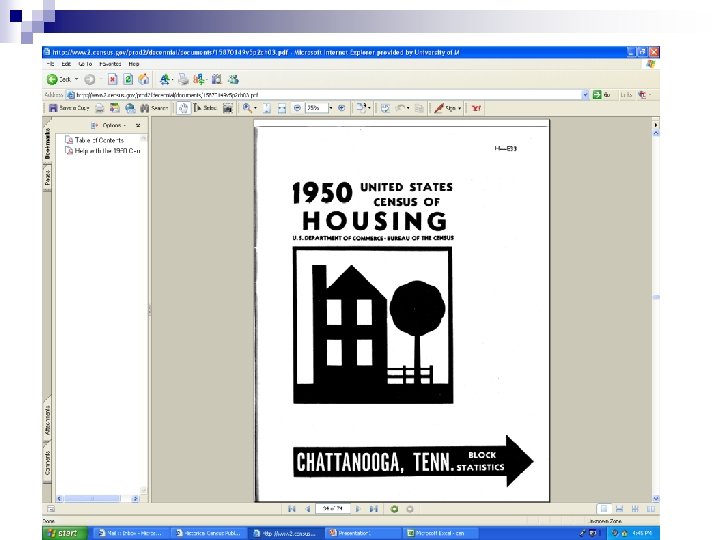The height and width of the screenshot is (540, 720).
Task: Close the bookmarks pane with X
Action: 138,125
